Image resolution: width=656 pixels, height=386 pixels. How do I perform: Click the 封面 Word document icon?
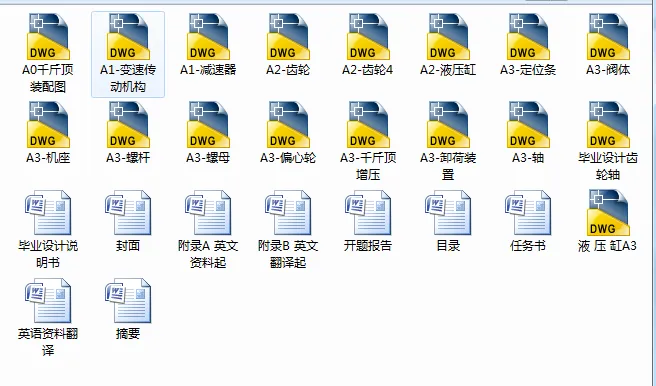tap(128, 212)
